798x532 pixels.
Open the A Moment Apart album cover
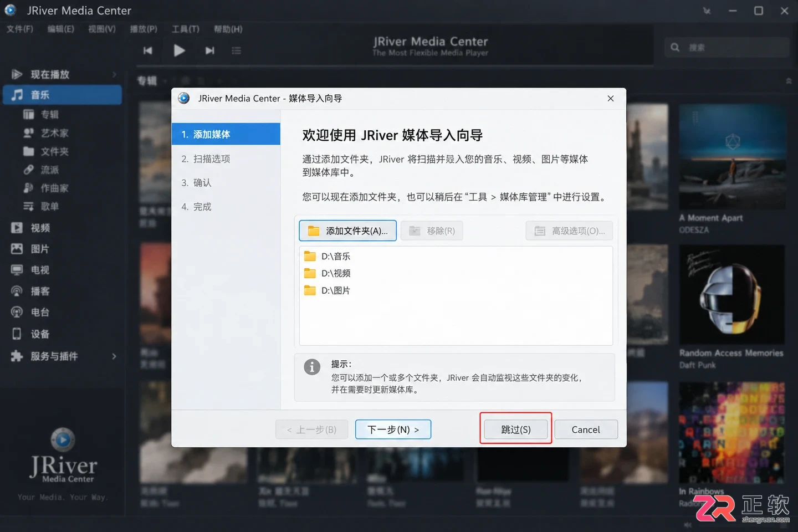733,157
